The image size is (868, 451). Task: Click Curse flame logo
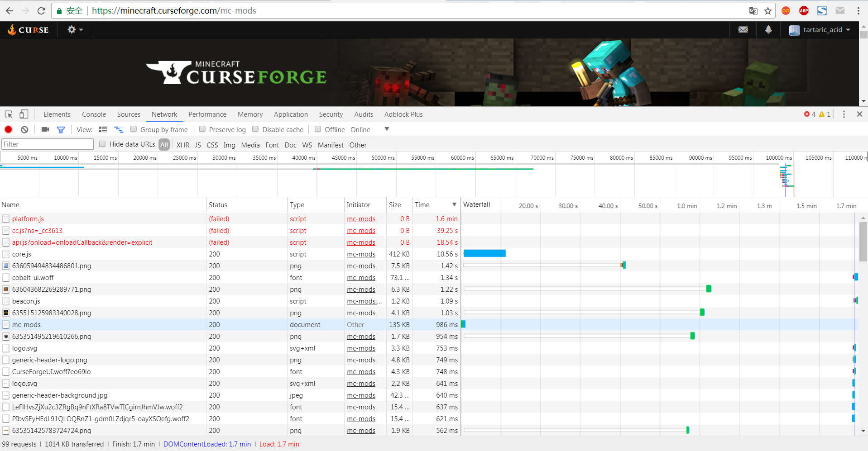point(28,30)
